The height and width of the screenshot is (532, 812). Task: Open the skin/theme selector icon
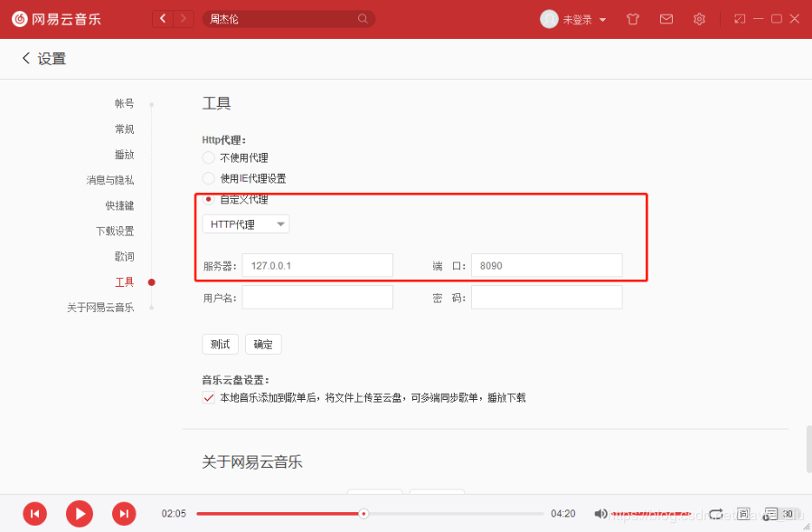632,18
